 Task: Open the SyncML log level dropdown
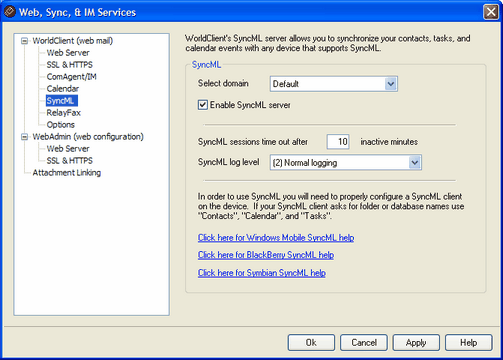[346, 163]
